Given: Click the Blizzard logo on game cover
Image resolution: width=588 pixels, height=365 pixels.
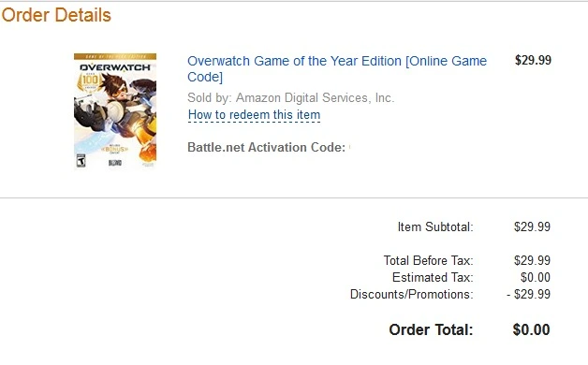Looking at the screenshot, I should click(115, 163).
